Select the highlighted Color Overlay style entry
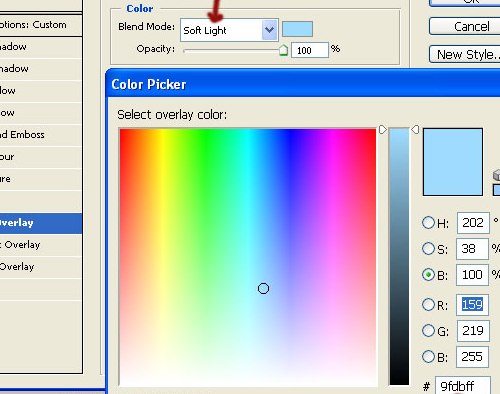This screenshot has height=394, width=500. point(41,223)
